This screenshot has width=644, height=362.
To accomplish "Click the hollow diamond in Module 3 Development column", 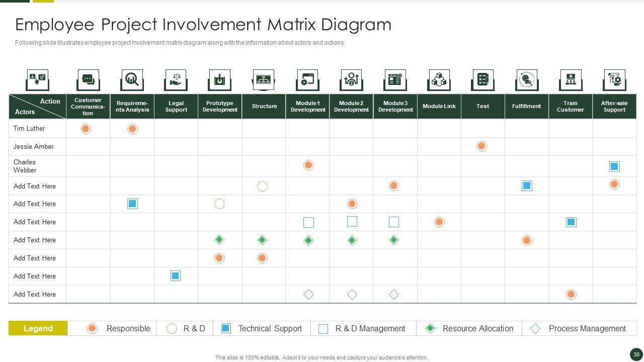I will 394,294.
